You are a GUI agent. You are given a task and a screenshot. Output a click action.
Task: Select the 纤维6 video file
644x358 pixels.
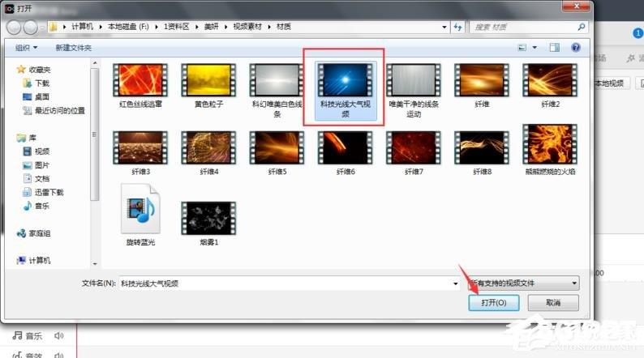coord(346,153)
